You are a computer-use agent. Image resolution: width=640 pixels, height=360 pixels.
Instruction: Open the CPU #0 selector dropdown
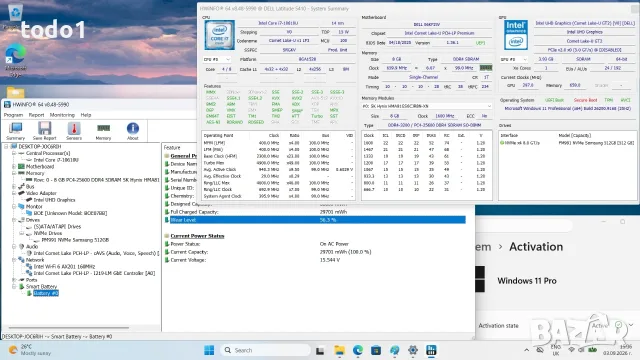click(217, 59)
